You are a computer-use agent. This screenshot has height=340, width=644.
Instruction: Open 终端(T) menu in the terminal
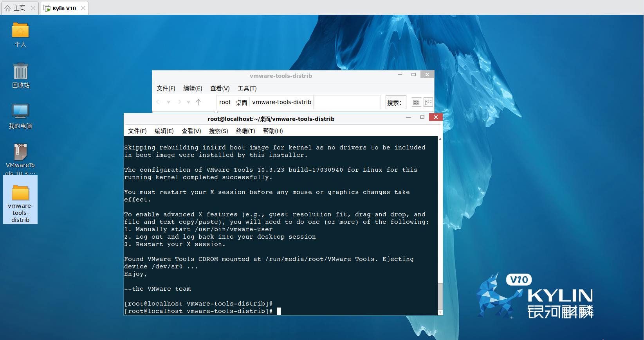(x=245, y=131)
